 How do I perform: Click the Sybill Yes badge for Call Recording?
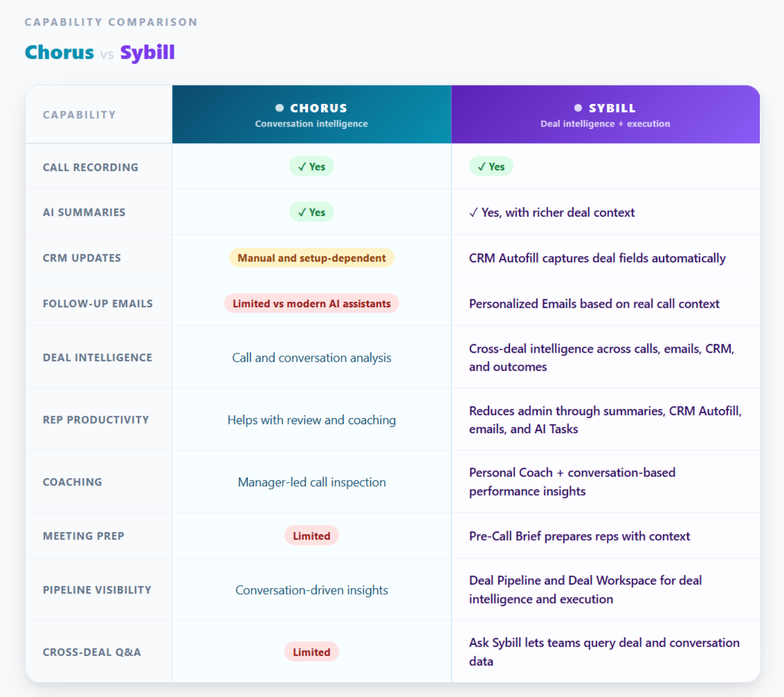point(491,167)
